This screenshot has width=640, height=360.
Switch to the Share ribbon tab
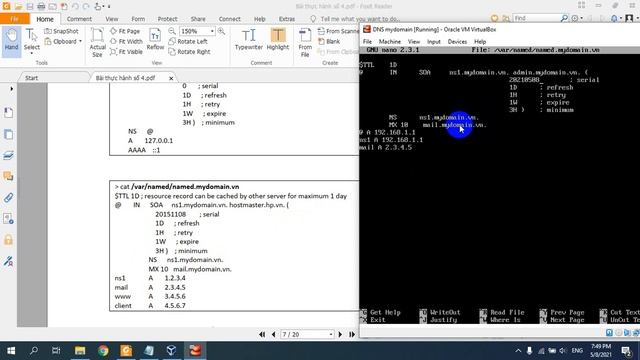[198, 19]
